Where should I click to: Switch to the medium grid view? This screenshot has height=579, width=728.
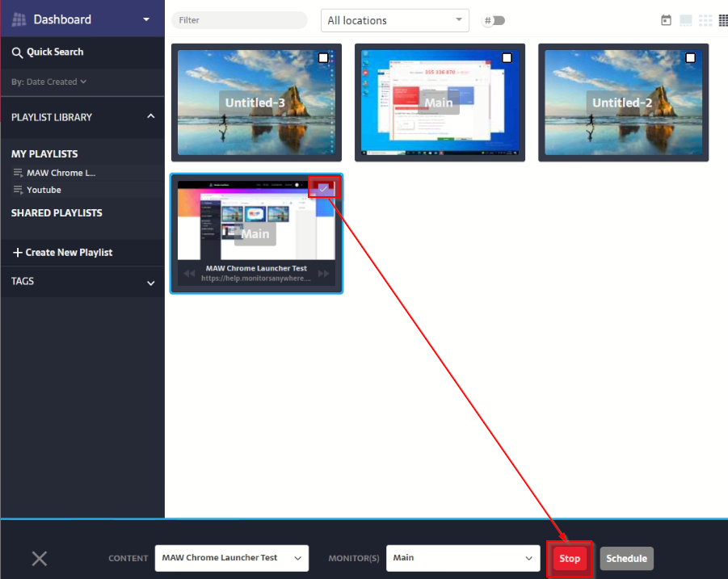pyautogui.click(x=705, y=20)
